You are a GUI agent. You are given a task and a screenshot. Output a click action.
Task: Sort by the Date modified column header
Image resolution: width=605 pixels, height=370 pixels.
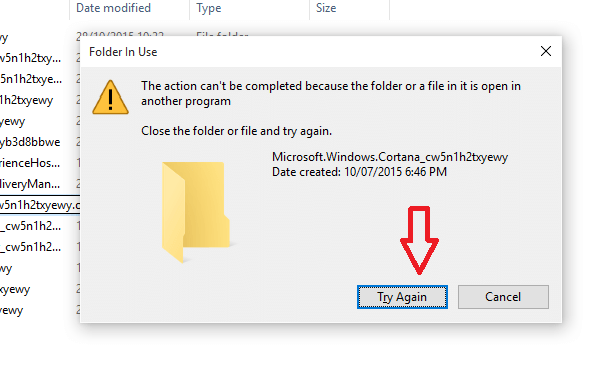click(113, 8)
